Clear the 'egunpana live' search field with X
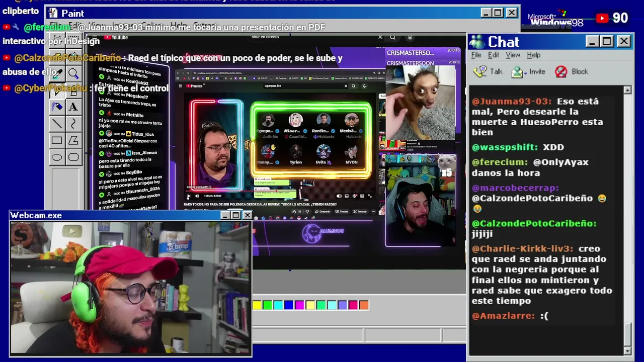The height and width of the screenshot is (362, 644). pos(346,86)
